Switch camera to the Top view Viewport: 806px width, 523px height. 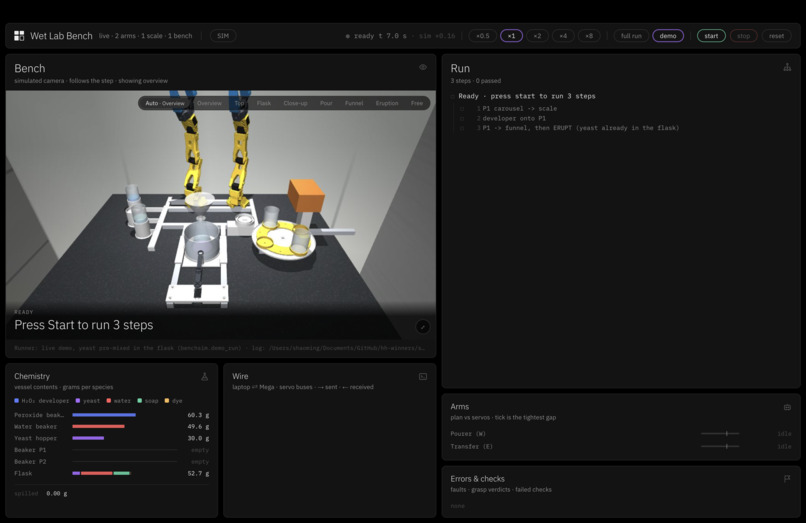[x=239, y=103]
